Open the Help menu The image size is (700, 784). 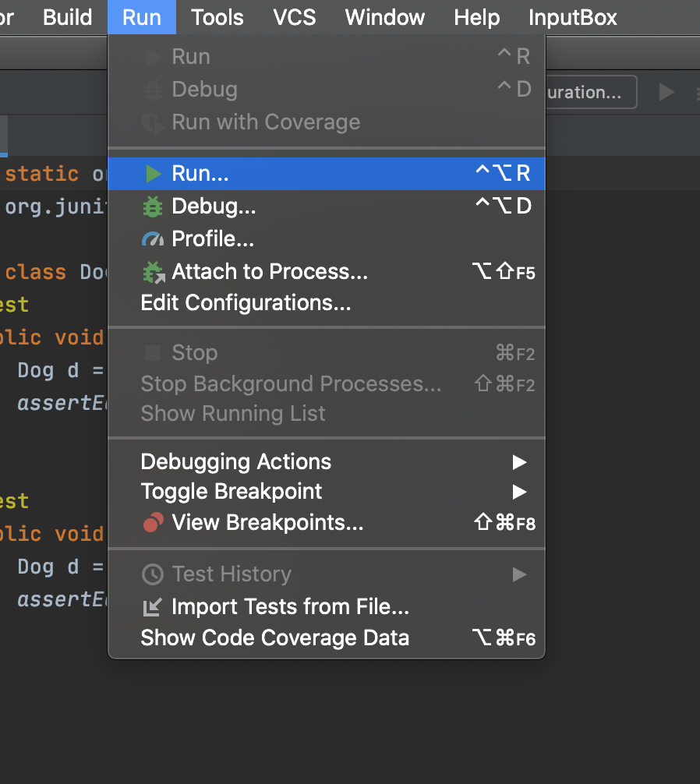coord(476,17)
